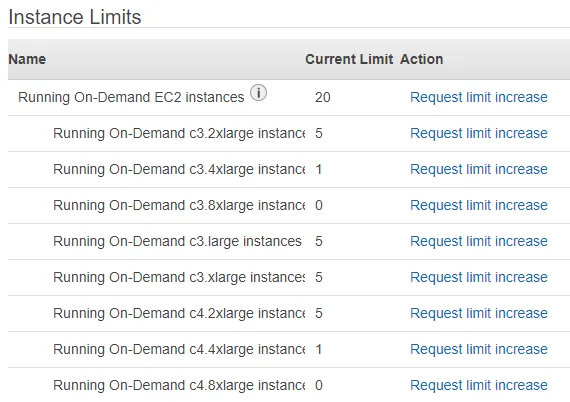The height and width of the screenshot is (402, 570).
Task: Select 'Running On-Demand EC2 instances' text
Action: [x=131, y=97]
